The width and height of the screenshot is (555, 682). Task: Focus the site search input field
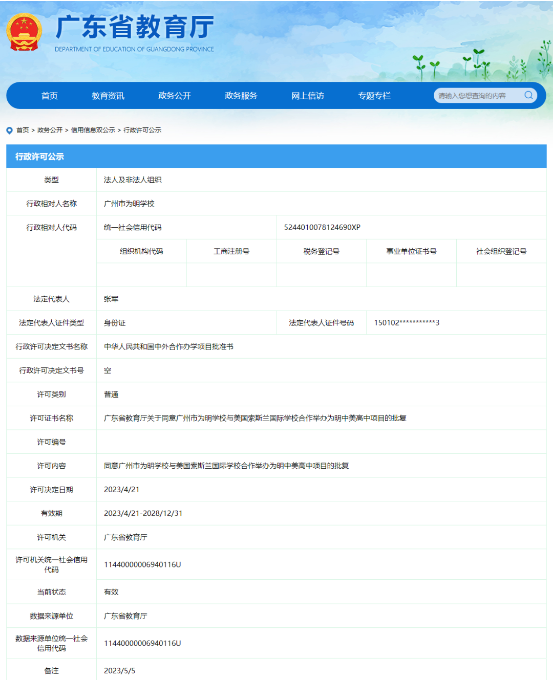coord(479,96)
